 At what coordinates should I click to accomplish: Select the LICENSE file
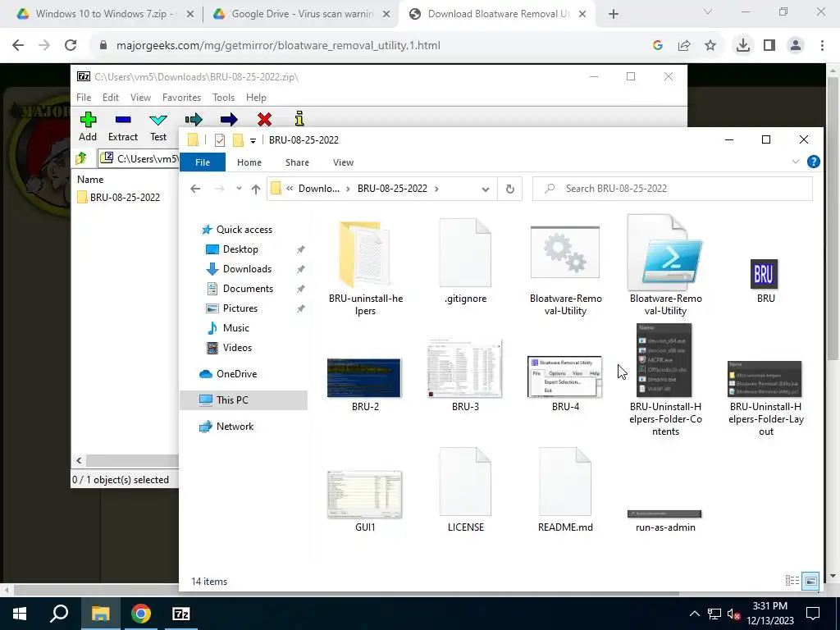(465, 490)
